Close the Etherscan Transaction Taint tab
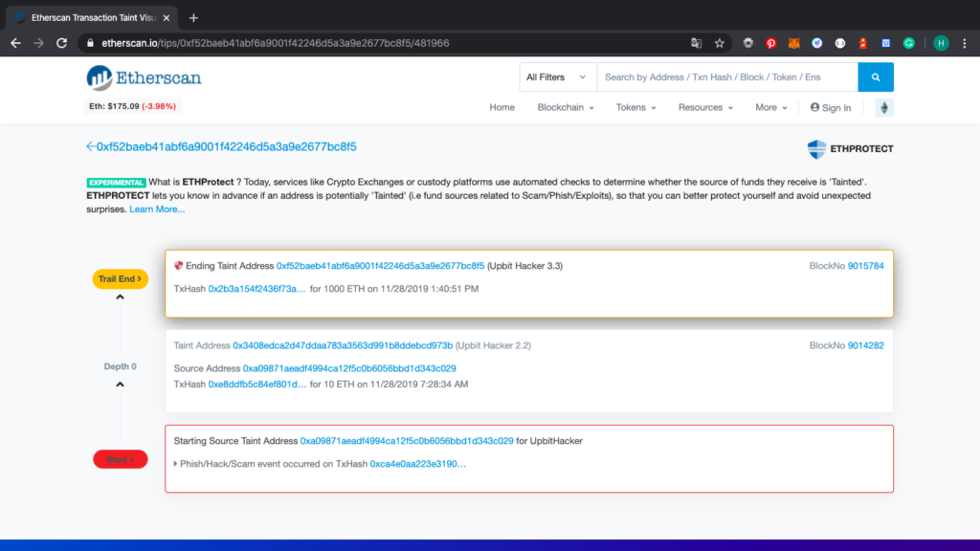The image size is (980, 551). [x=167, y=17]
